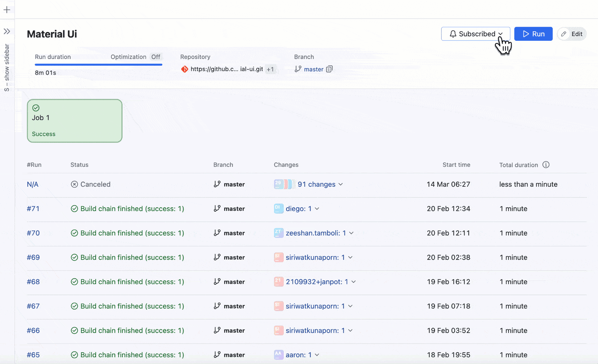Click master branch in run #70 row

coord(234,233)
